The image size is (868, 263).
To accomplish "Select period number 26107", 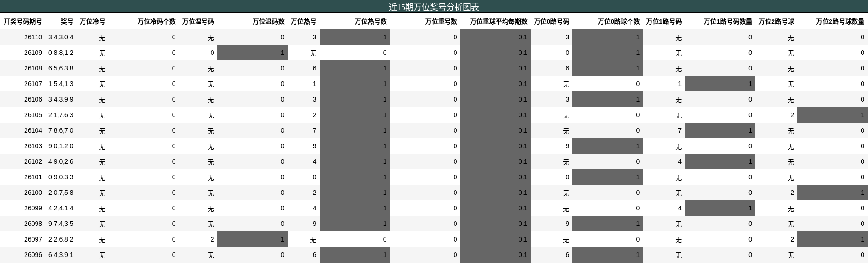I will tap(33, 84).
